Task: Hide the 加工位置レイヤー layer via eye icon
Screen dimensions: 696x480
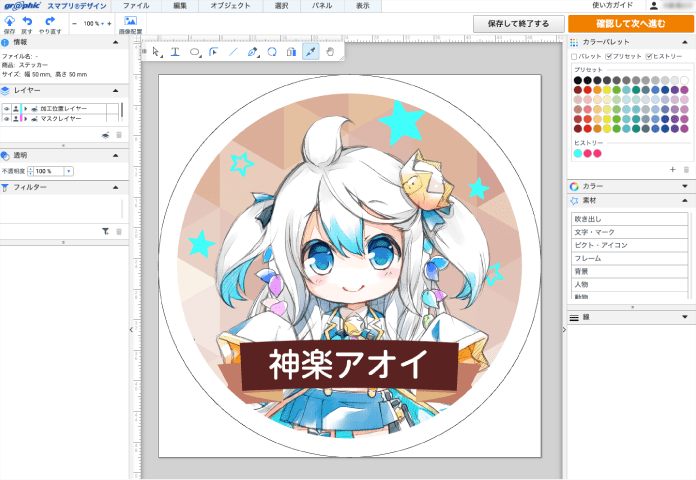Action: [6, 107]
